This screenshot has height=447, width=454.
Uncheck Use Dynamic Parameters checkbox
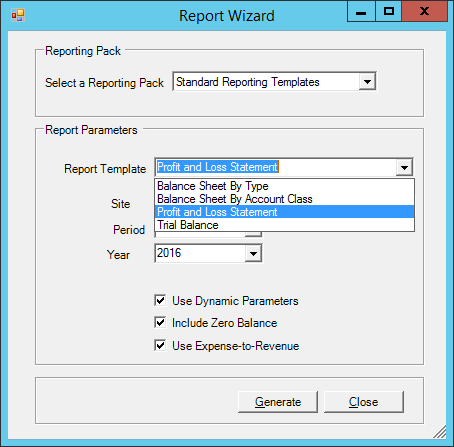(160, 300)
